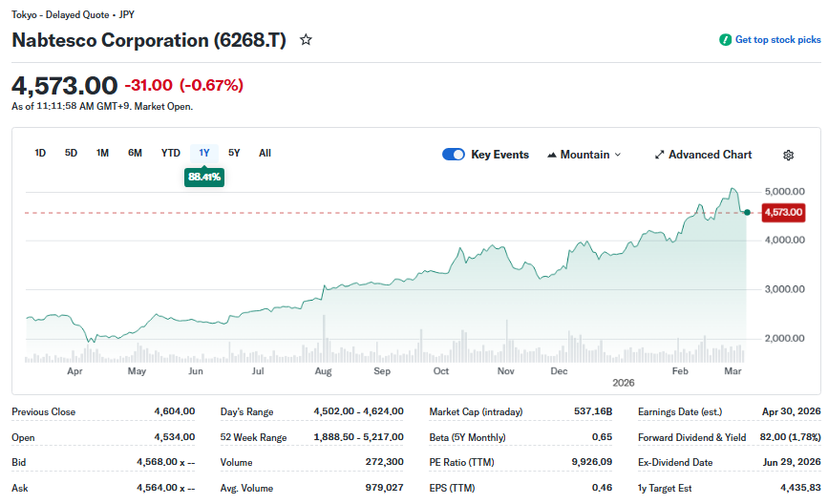Select the YTD time range
Viewport: 828px width, 504px height.
[x=171, y=153]
